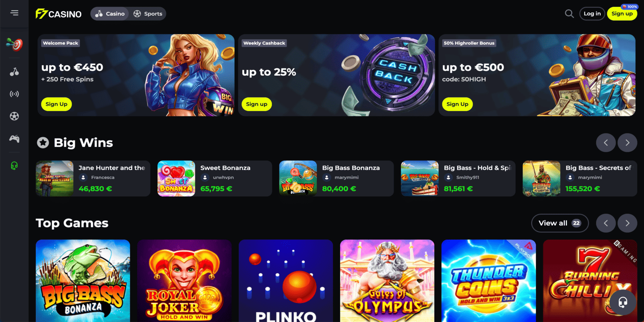Click the soccer ball sports sidebar icon
644x322 pixels.
coord(14,116)
